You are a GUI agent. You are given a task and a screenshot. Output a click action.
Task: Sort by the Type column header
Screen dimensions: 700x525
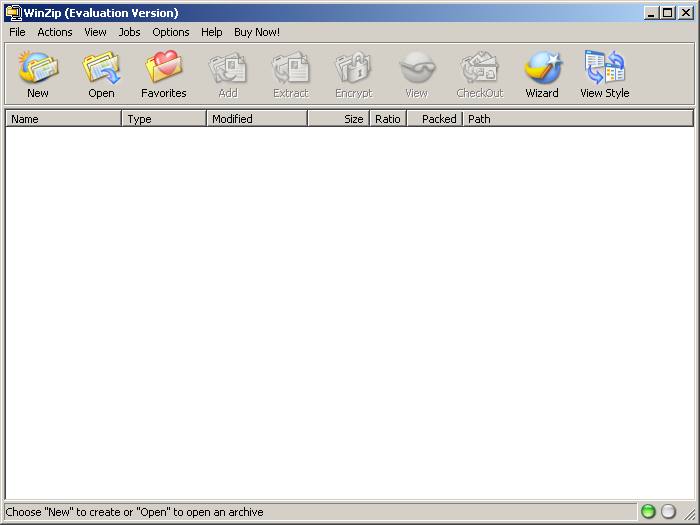(164, 119)
